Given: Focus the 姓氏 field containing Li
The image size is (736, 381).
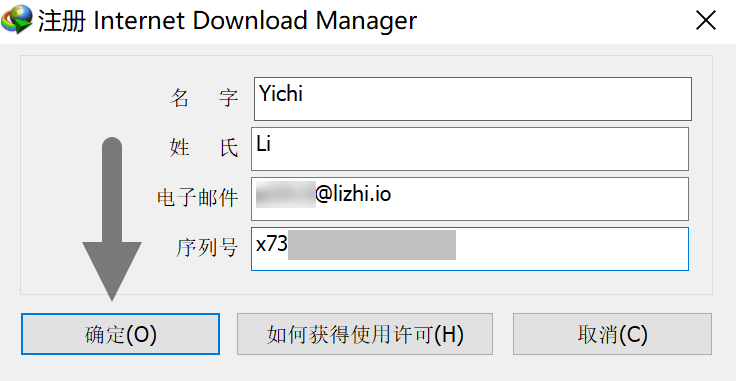Looking at the screenshot, I should 470,149.
